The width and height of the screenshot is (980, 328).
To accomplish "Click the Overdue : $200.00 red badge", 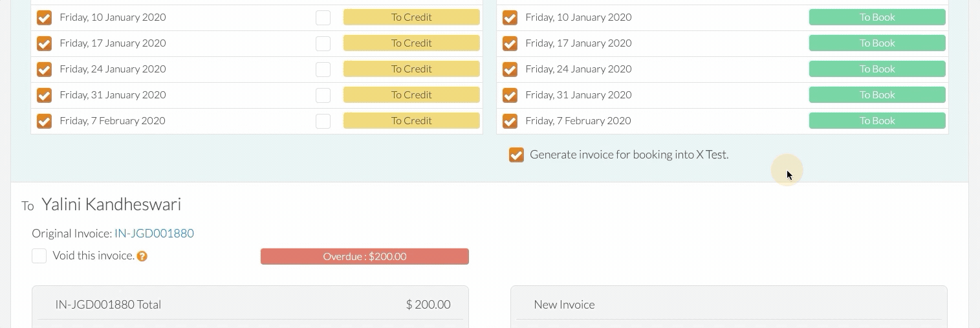I will pos(365,256).
